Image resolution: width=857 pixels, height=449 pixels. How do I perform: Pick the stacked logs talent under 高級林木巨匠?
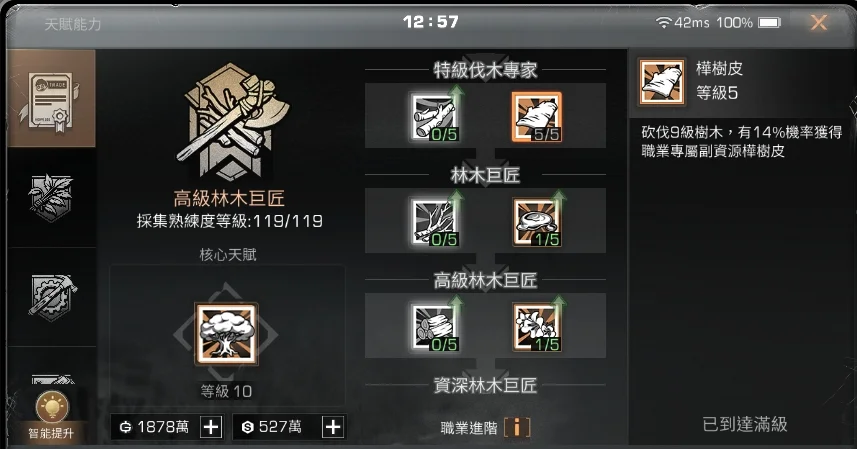(435, 327)
